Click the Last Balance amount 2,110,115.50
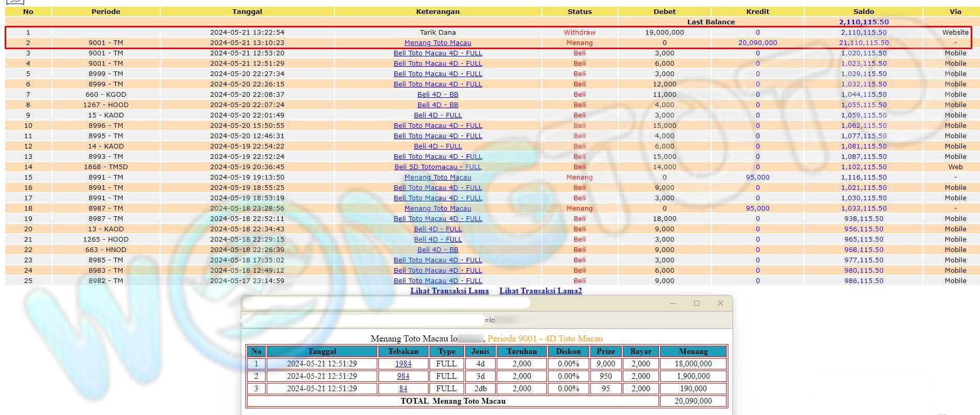The width and height of the screenshot is (980, 415). pyautogui.click(x=863, y=22)
